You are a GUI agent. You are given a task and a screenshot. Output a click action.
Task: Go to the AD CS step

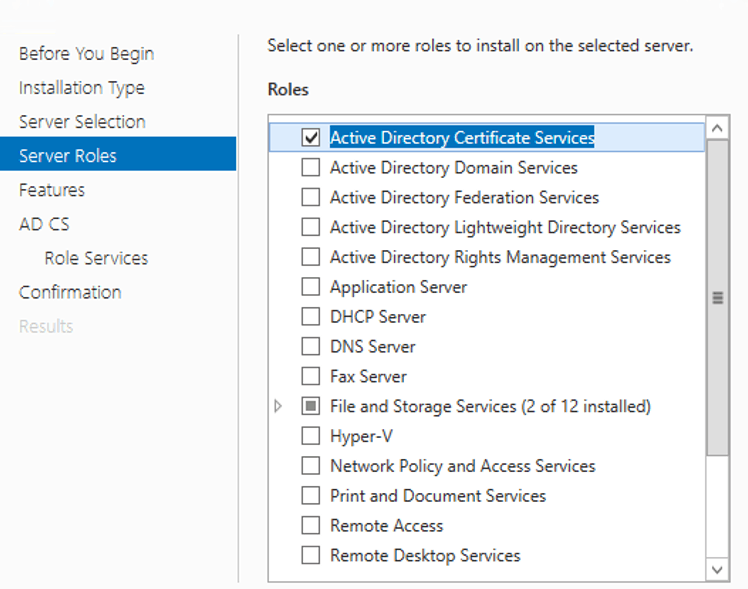[x=44, y=224]
